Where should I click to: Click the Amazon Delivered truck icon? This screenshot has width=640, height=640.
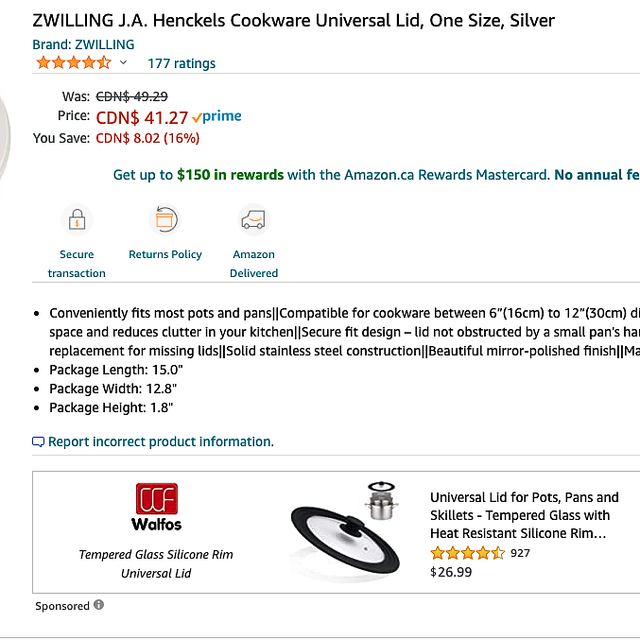(x=253, y=220)
